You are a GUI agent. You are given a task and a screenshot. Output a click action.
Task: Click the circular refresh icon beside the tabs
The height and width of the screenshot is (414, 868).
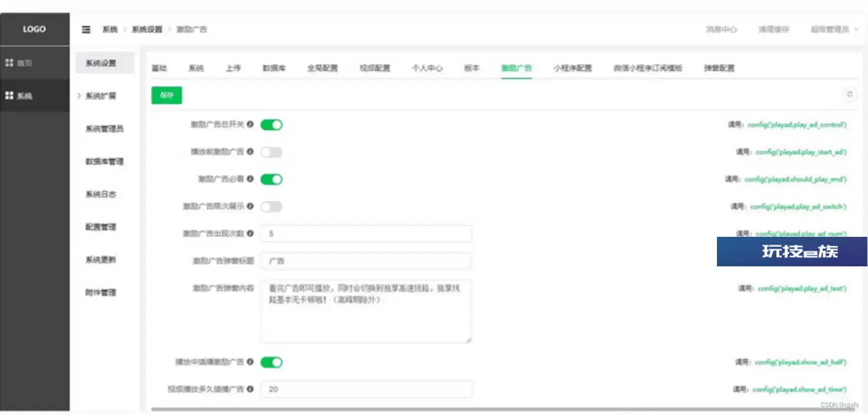pos(850,94)
